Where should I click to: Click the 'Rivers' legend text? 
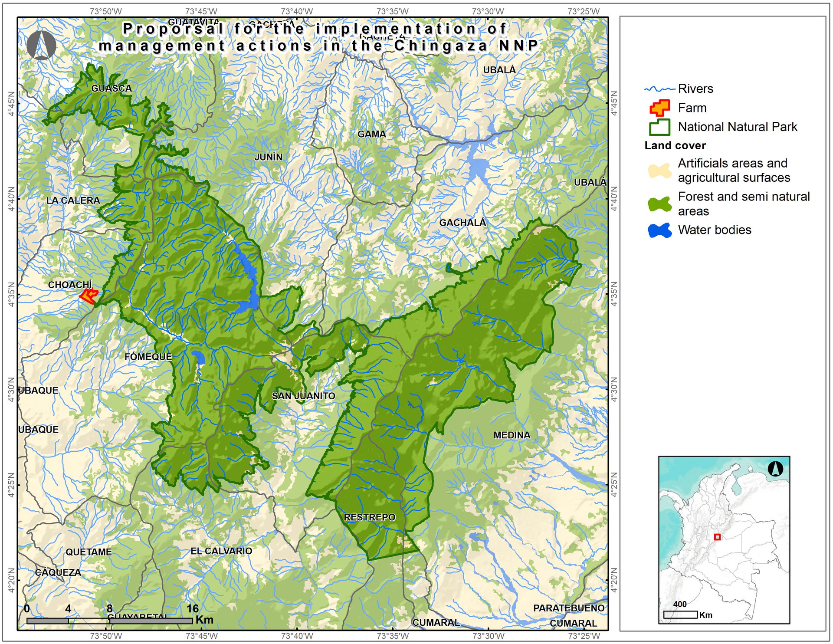click(695, 89)
